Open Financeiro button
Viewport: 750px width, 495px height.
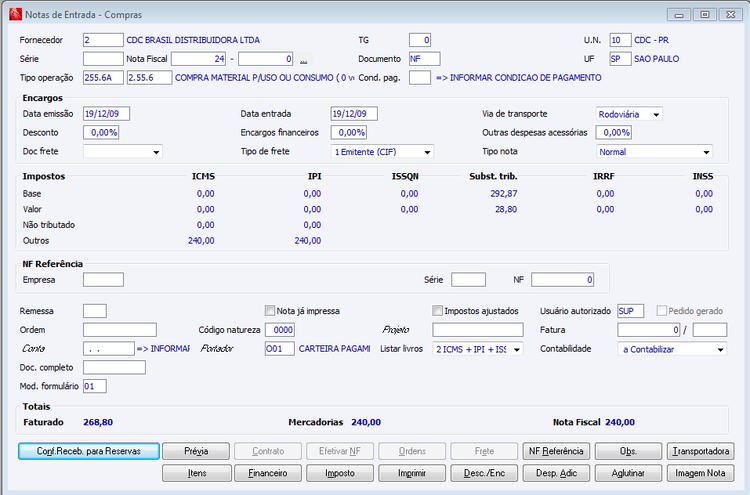(268, 473)
